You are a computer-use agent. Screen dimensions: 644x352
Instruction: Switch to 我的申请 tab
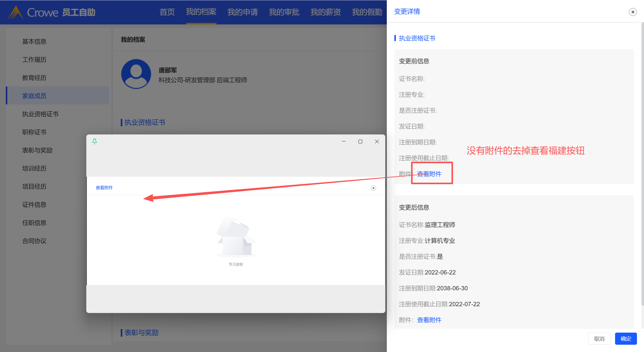click(242, 12)
